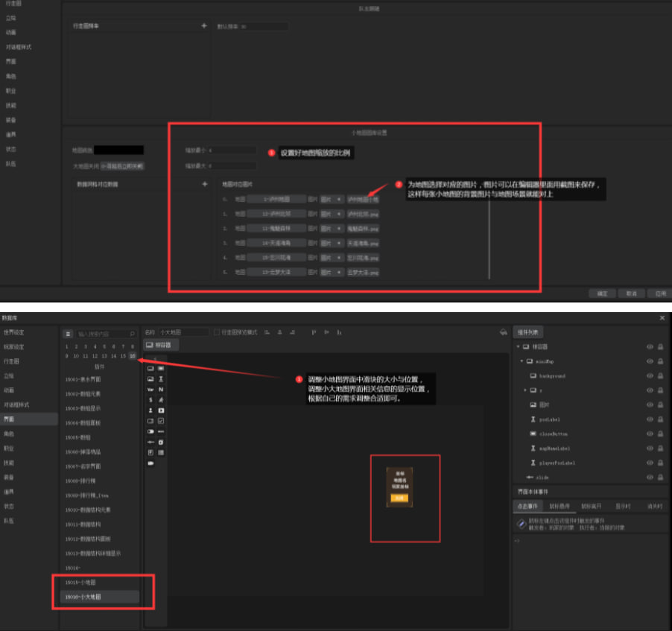Open the 组件列表 tab
The width and height of the screenshot is (672, 631).
coord(528,332)
